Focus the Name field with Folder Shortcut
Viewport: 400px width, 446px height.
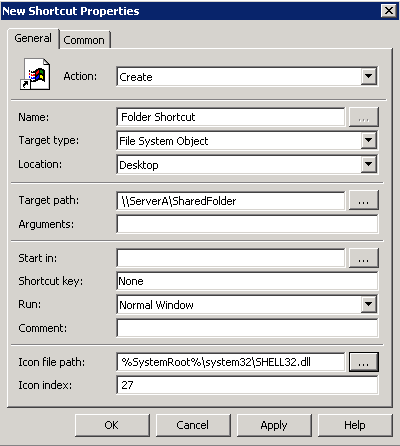click(231, 117)
